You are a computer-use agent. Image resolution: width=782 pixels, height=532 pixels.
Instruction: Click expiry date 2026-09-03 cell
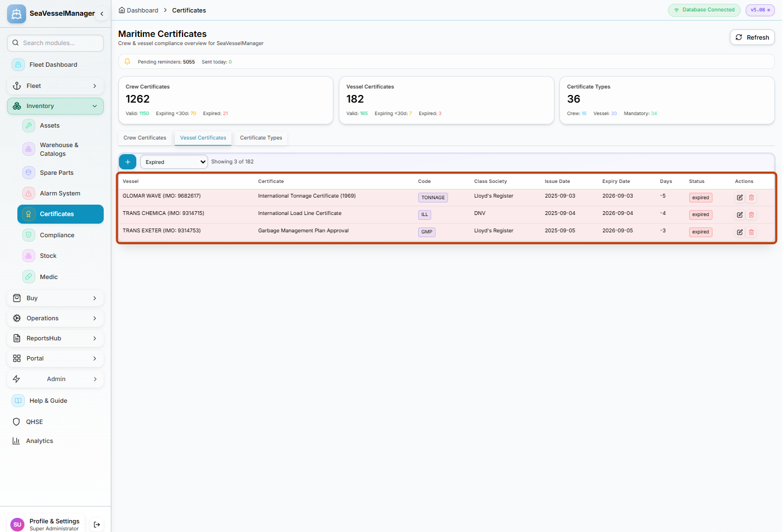(x=617, y=196)
